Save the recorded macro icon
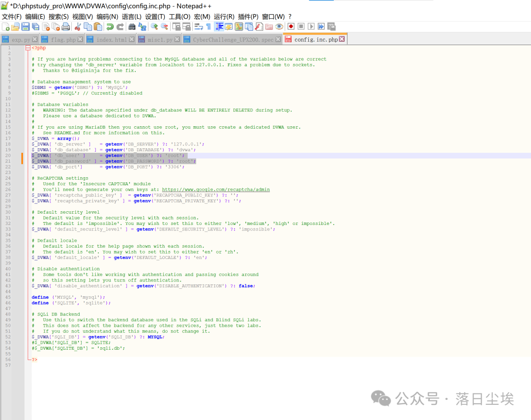This screenshot has width=531, height=420. pos(331,27)
